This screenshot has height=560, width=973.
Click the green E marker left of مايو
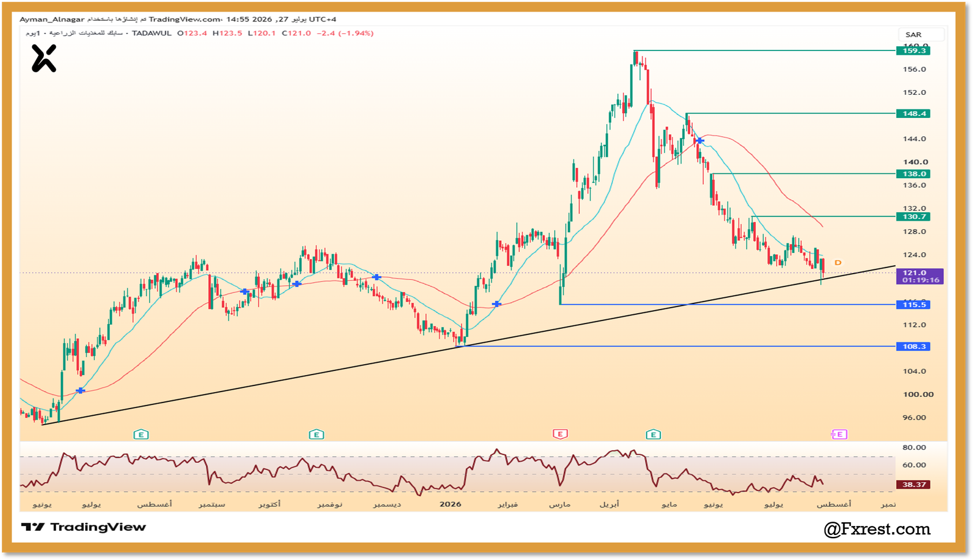point(653,434)
